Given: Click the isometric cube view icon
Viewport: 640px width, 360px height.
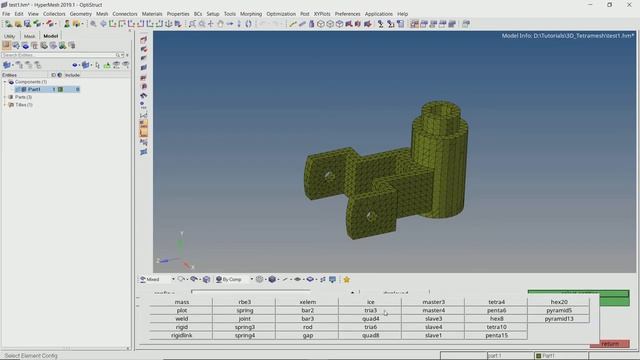Looking at the screenshot, I should (321, 24).
